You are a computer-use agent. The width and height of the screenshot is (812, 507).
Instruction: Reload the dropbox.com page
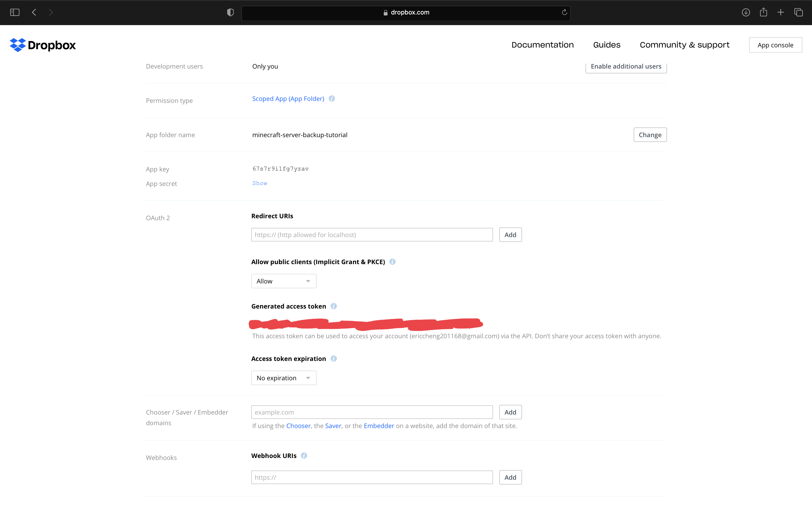[564, 12]
